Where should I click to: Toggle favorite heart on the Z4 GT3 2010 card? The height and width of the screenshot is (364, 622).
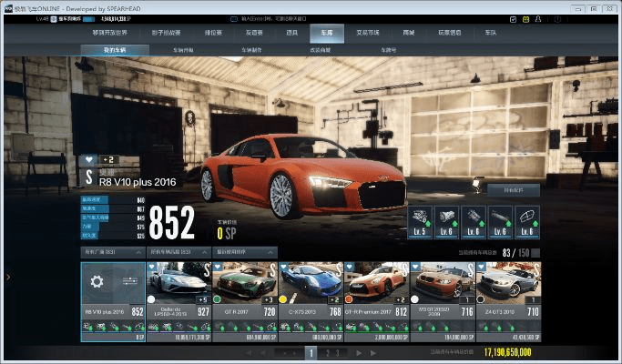[481, 268]
